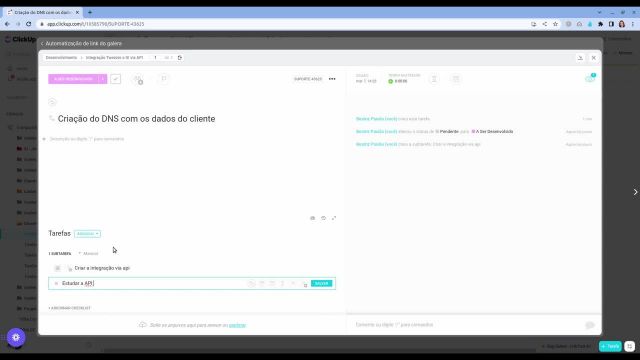Click the watchers eye icon
640x360 pixels.
tap(590, 78)
